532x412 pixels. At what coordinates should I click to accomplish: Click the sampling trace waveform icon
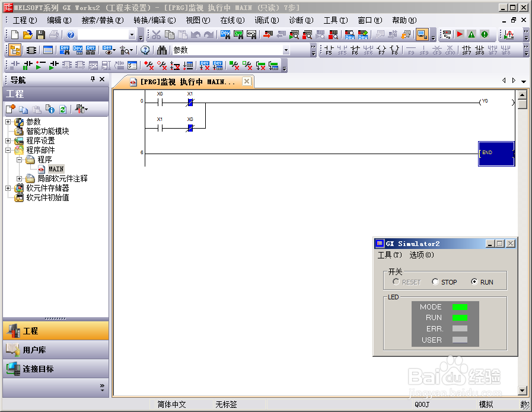click(509, 34)
